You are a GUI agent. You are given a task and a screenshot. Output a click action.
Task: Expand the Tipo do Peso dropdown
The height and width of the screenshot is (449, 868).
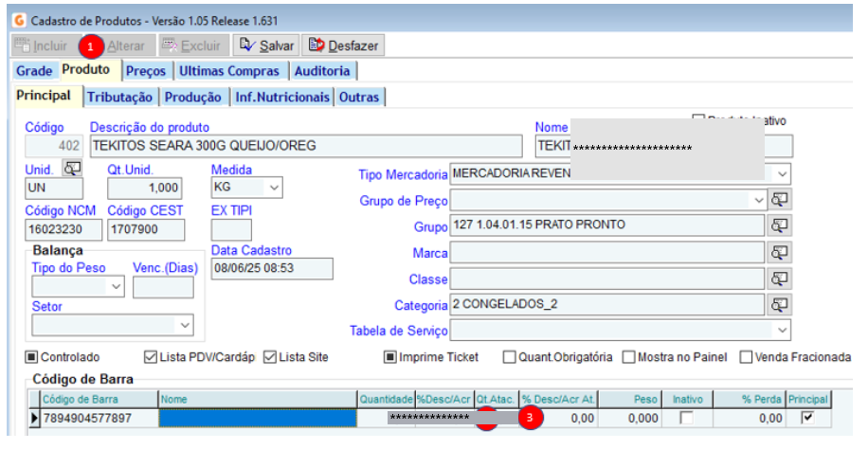pos(117,287)
